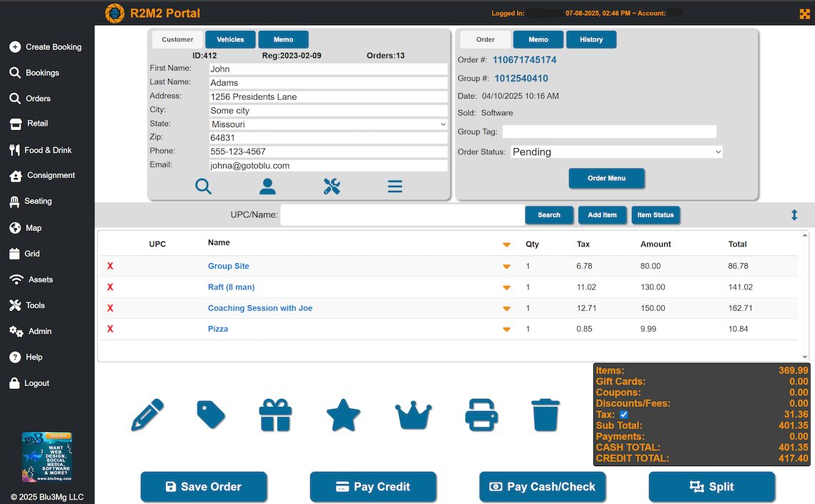
Task: Open Food & Drink in the sidebar
Action: click(x=48, y=150)
